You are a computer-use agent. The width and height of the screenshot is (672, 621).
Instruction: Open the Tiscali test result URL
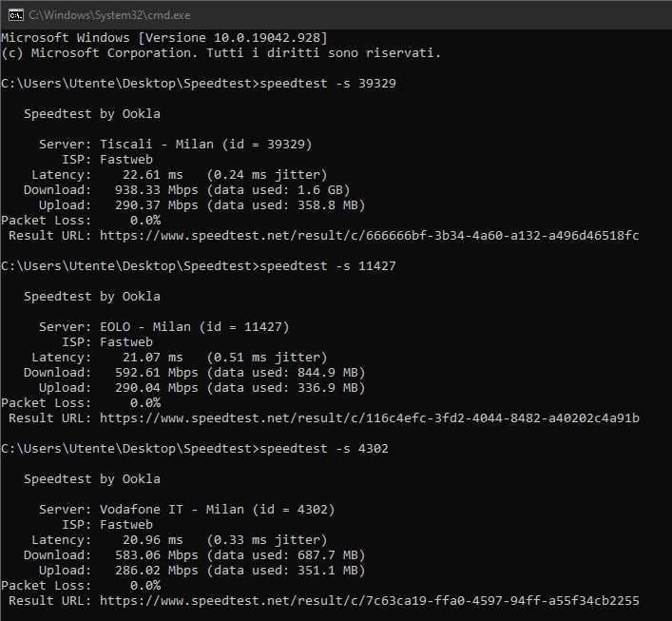[369, 235]
